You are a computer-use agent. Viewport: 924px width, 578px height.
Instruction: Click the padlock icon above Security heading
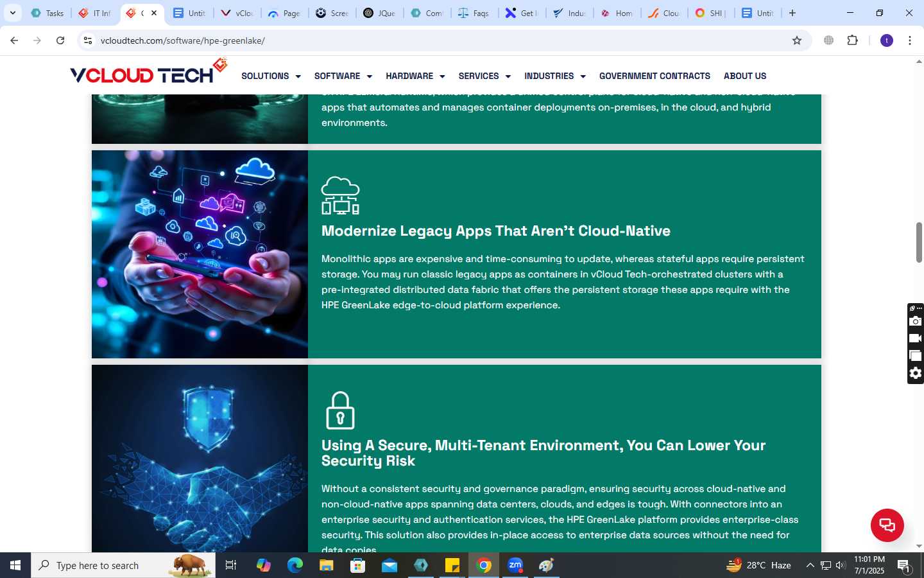(340, 410)
